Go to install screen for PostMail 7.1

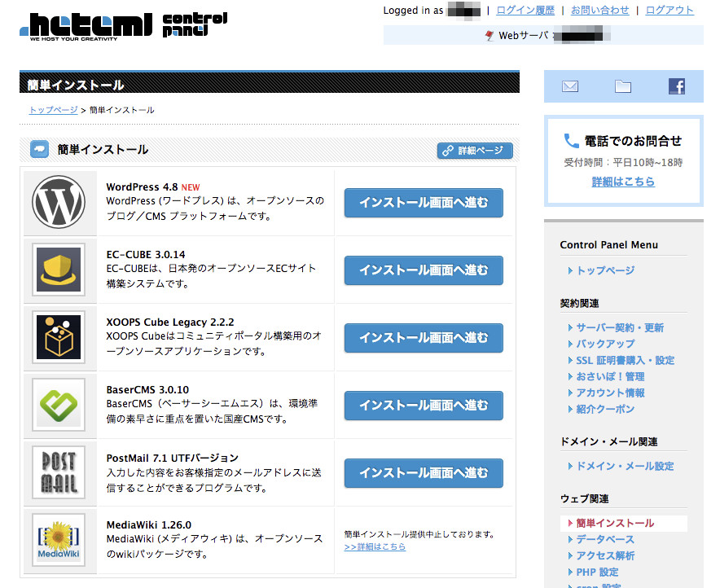[424, 473]
